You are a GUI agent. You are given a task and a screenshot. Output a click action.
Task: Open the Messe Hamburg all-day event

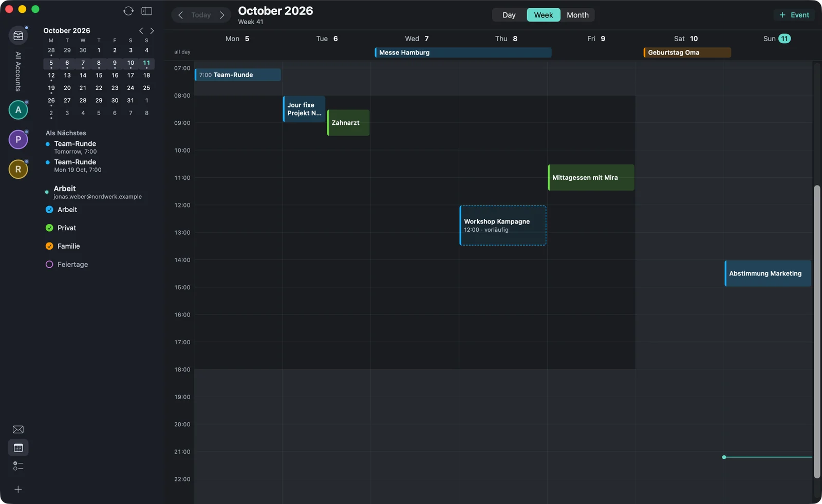pyautogui.click(x=463, y=52)
